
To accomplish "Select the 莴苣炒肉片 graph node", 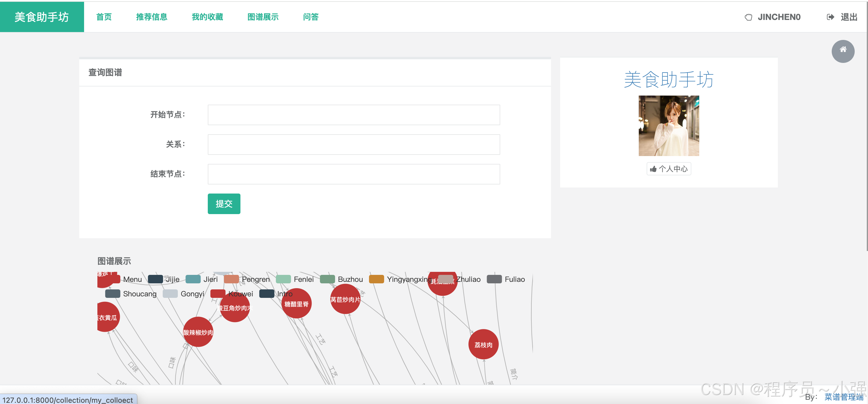I will [345, 299].
